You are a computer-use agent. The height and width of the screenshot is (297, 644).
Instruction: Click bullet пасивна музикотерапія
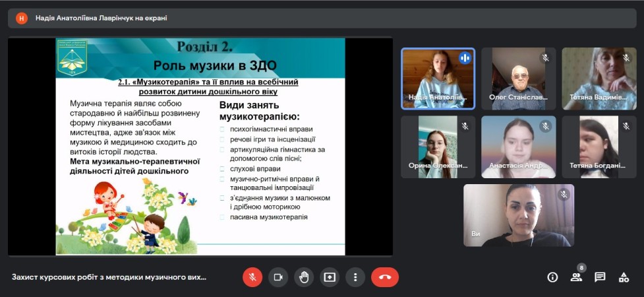click(x=269, y=216)
